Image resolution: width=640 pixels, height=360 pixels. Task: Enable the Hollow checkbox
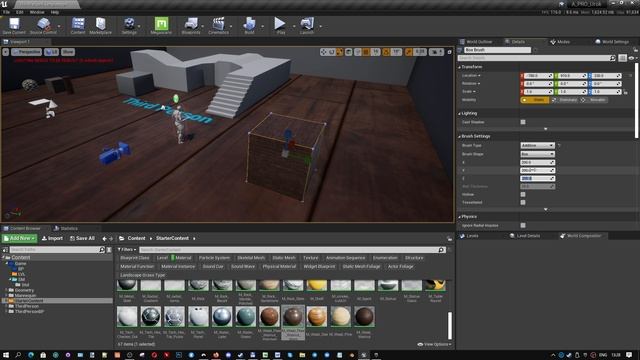(x=523, y=194)
